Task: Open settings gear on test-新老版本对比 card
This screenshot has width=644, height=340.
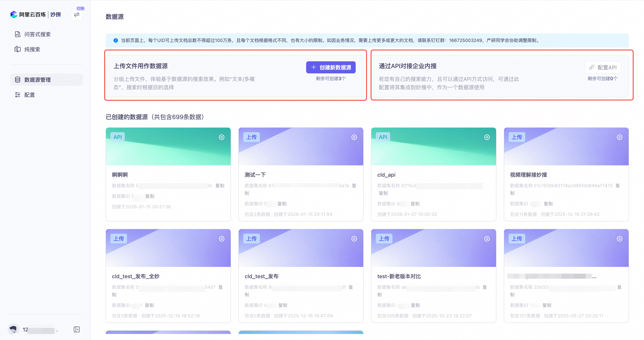Action: [x=487, y=239]
